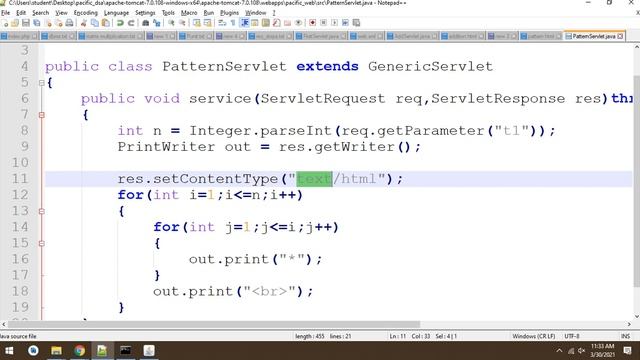Viewport: 640px width, 360px height.
Task: Collapse the outer for-loop fold on line 13
Action: pos(42,211)
